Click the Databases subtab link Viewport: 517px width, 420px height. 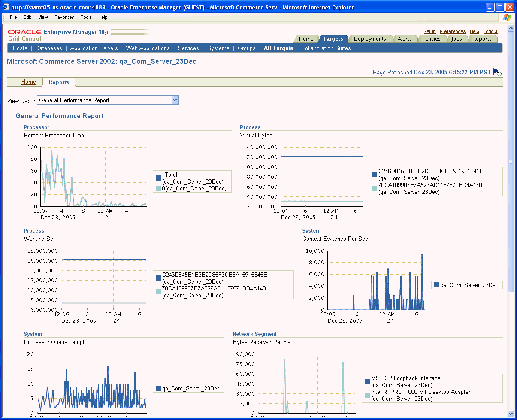tap(49, 48)
